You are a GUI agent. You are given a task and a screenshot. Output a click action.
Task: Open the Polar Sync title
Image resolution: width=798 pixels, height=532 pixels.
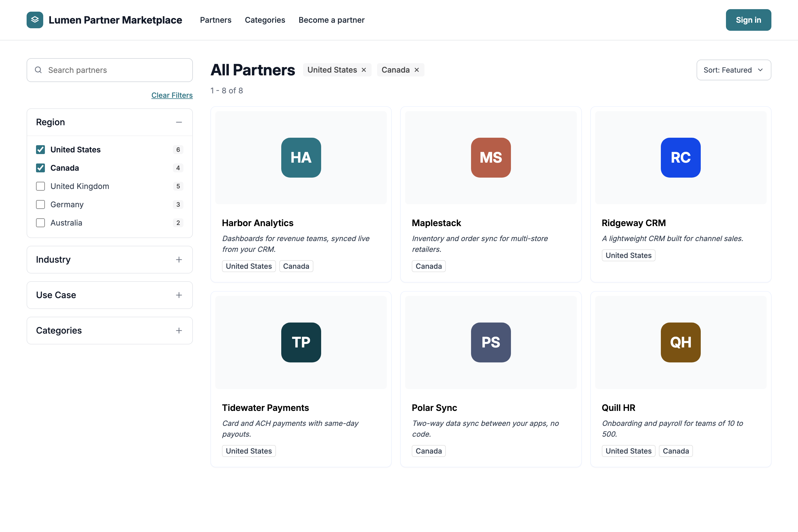pyautogui.click(x=434, y=408)
